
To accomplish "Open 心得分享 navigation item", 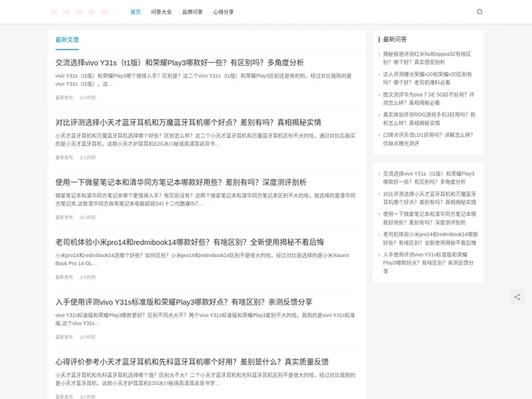I will 223,12.
